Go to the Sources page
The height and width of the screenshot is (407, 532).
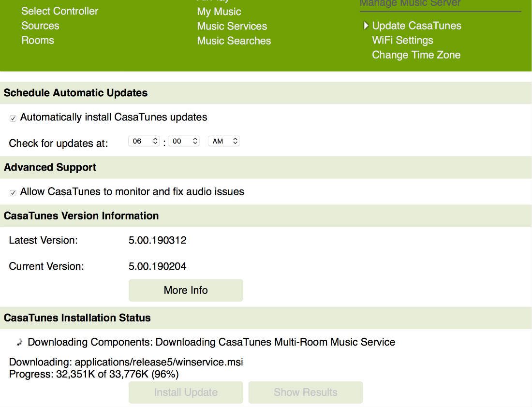40,26
